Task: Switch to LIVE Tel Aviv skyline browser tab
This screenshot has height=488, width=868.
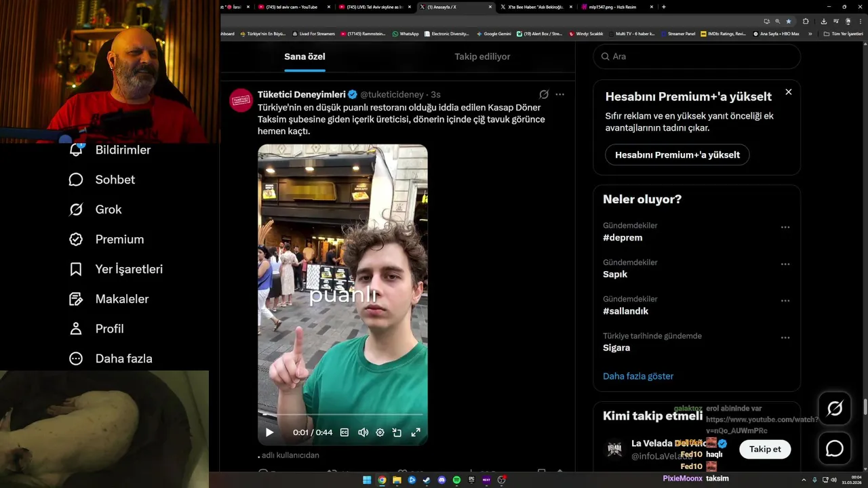Action: click(x=375, y=7)
